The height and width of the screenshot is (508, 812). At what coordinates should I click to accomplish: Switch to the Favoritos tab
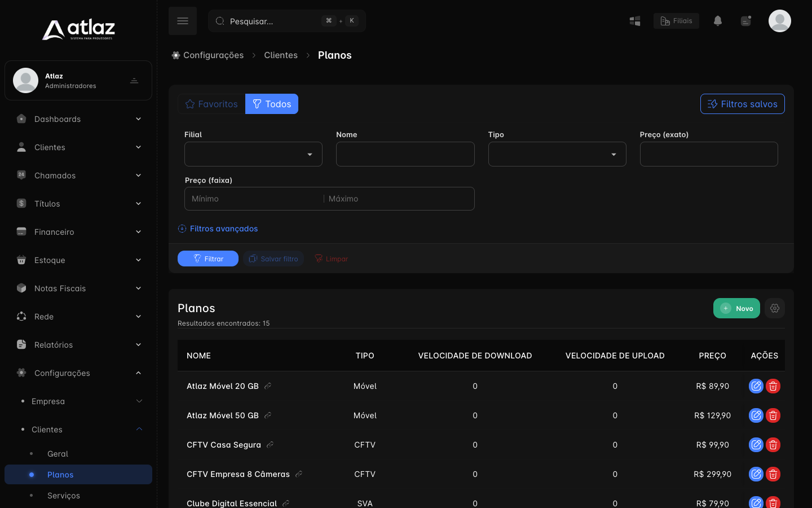coord(211,104)
